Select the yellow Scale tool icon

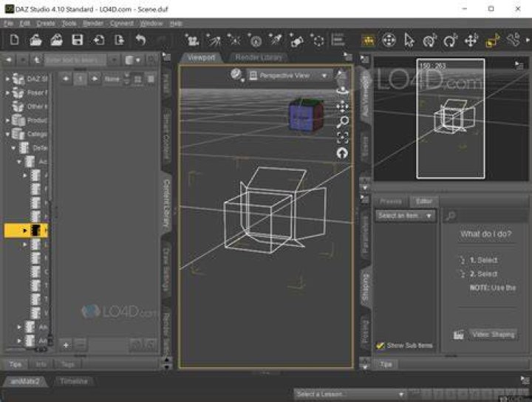point(492,41)
